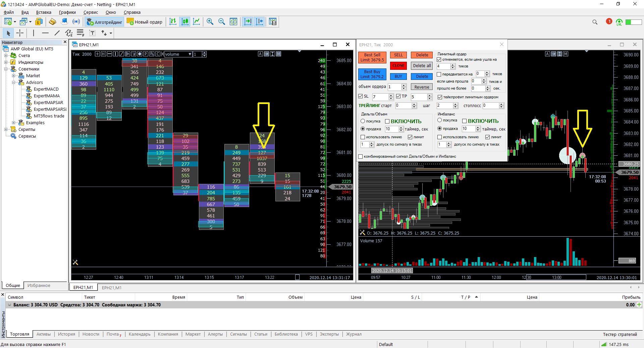
Task: Open the Вставка menu
Action: [x=44, y=12]
